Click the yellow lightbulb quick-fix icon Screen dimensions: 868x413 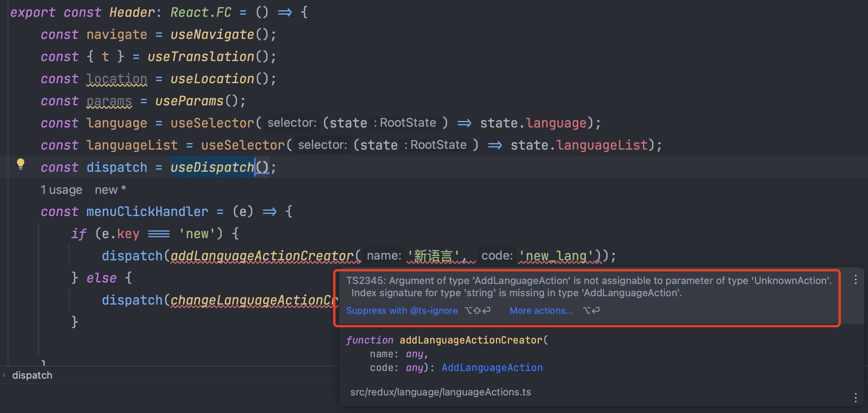pyautogui.click(x=21, y=164)
